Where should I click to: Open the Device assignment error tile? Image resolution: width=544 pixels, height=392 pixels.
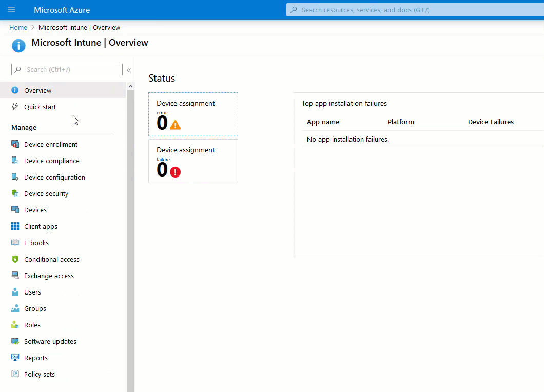pyautogui.click(x=193, y=114)
